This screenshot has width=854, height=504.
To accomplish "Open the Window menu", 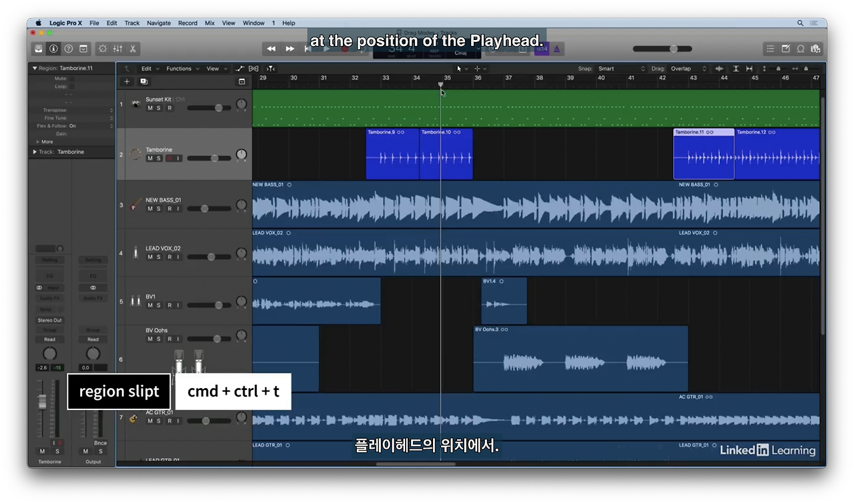I will 254,23.
